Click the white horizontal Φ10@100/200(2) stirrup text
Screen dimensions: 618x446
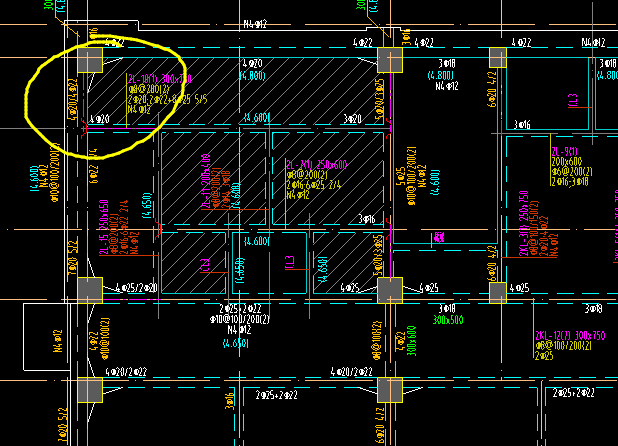pyautogui.click(x=240, y=319)
